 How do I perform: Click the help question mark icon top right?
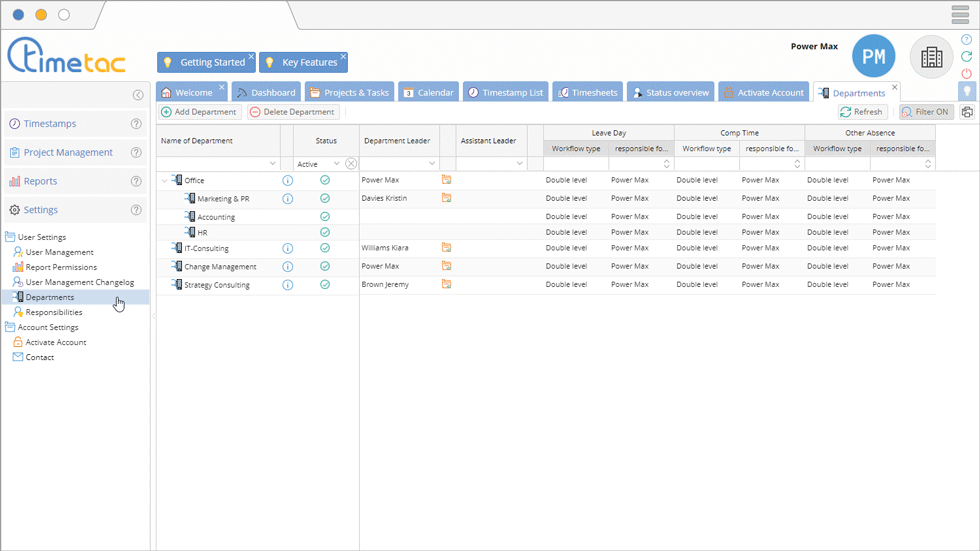pos(966,39)
